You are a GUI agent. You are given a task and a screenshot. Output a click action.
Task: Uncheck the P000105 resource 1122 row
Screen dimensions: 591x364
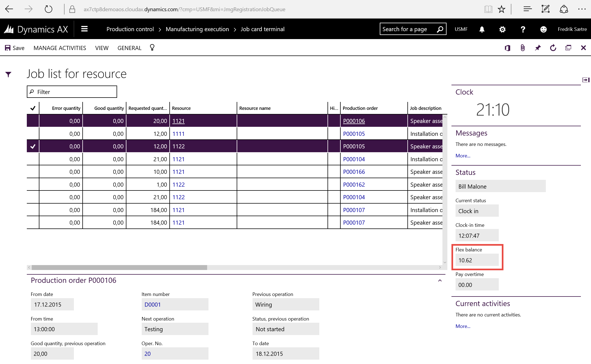point(33,146)
